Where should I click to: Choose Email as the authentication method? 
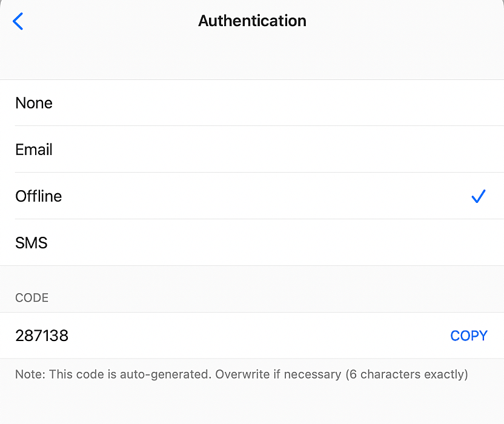coord(251,150)
